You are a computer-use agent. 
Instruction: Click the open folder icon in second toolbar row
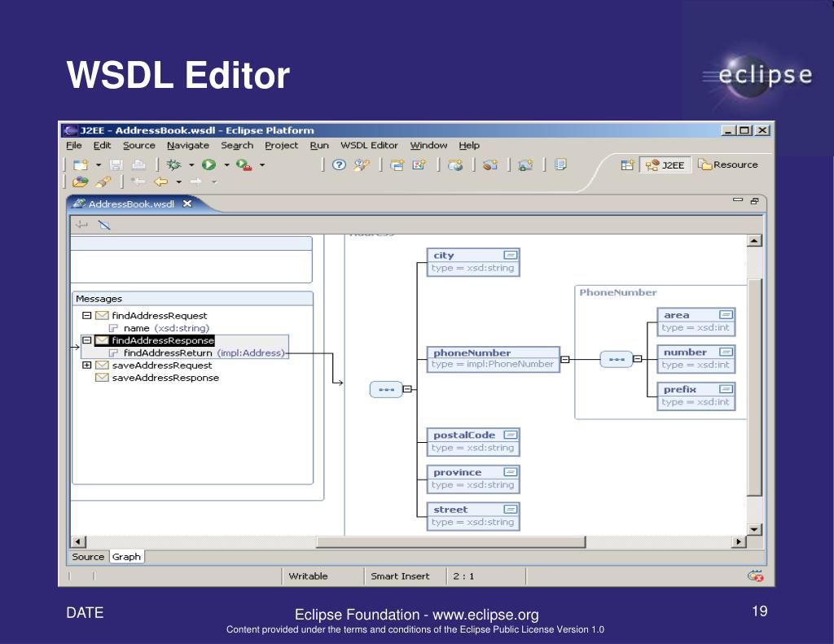coord(81,182)
